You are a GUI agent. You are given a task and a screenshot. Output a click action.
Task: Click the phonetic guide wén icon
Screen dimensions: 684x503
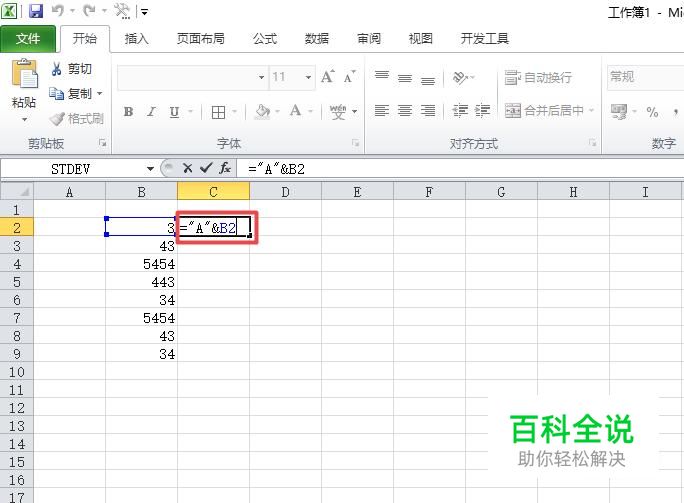coord(338,112)
